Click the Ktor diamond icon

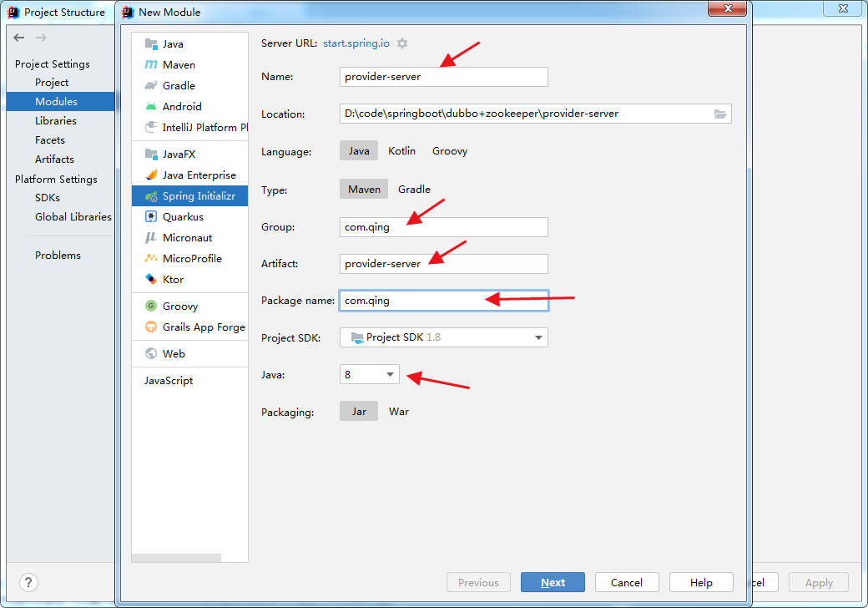point(150,279)
